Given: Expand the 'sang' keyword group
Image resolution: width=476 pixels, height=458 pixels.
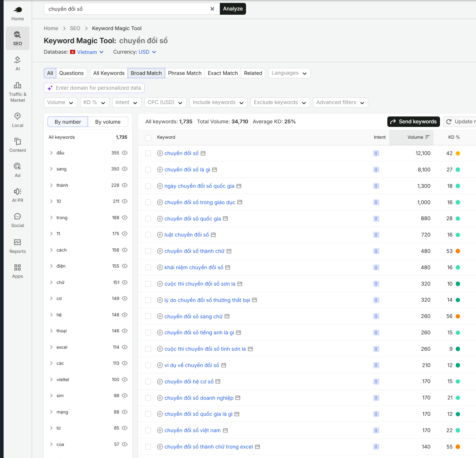Looking at the screenshot, I should click(x=51, y=169).
